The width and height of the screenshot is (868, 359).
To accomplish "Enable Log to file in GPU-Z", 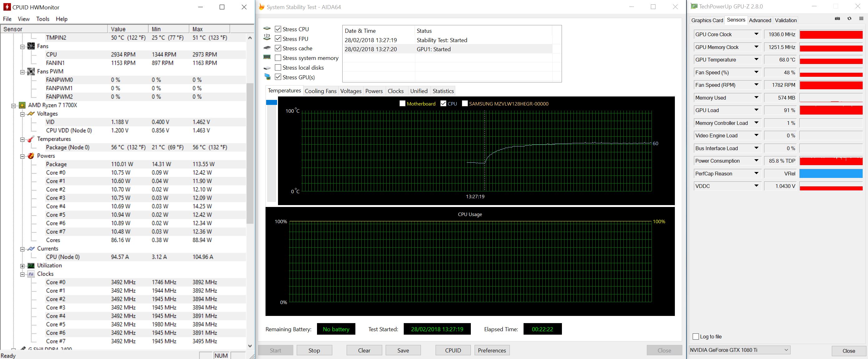I will (695, 337).
